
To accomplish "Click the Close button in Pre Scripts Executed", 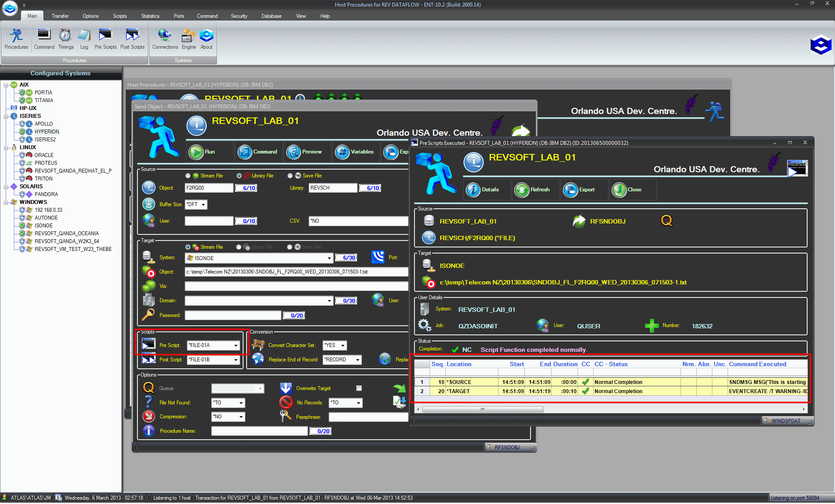I will 618,190.
